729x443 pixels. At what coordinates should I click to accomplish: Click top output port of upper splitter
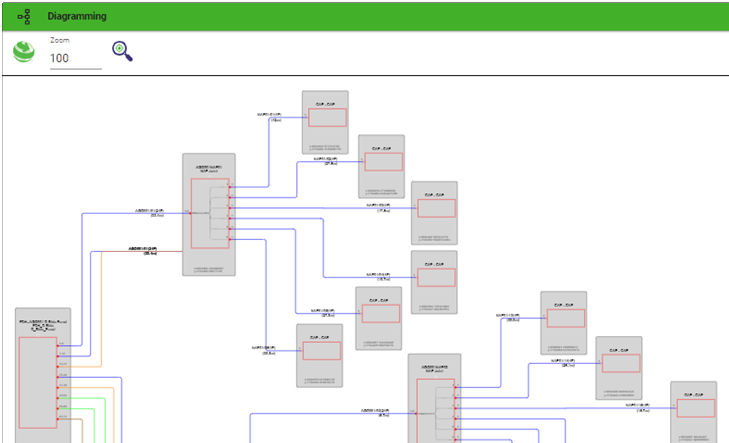tap(230, 187)
